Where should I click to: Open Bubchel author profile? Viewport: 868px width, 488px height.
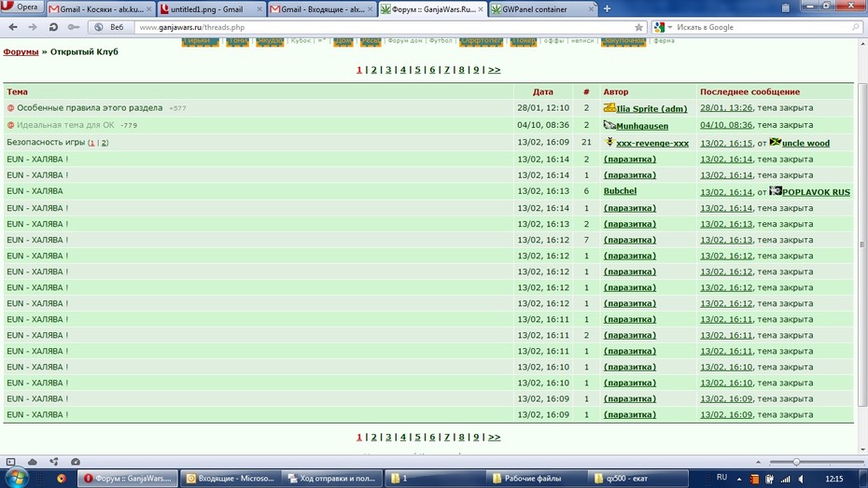pos(620,191)
